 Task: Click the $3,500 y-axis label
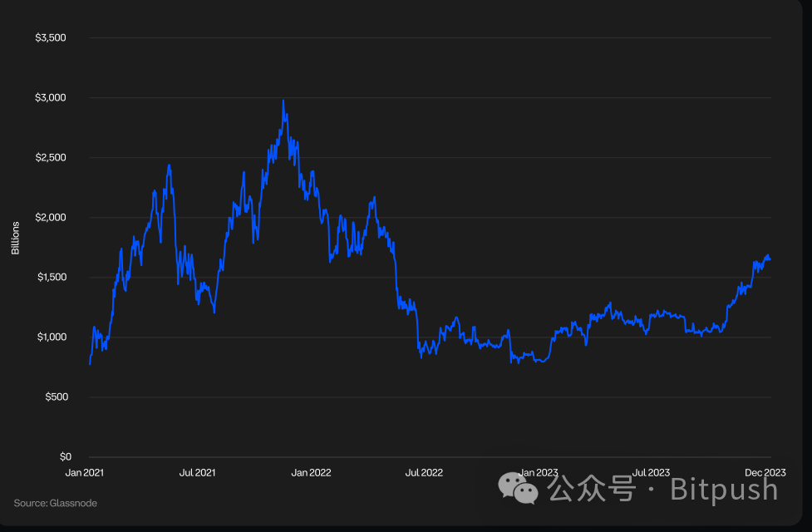pyautogui.click(x=51, y=37)
